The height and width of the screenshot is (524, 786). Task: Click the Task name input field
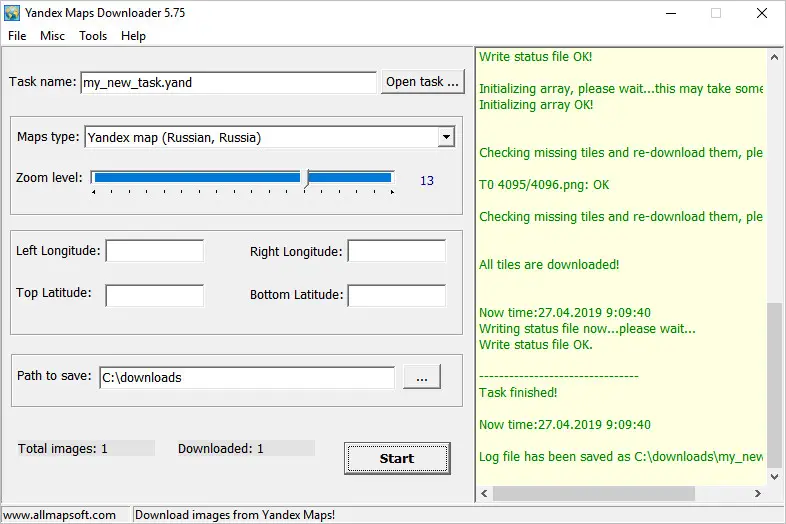click(228, 82)
